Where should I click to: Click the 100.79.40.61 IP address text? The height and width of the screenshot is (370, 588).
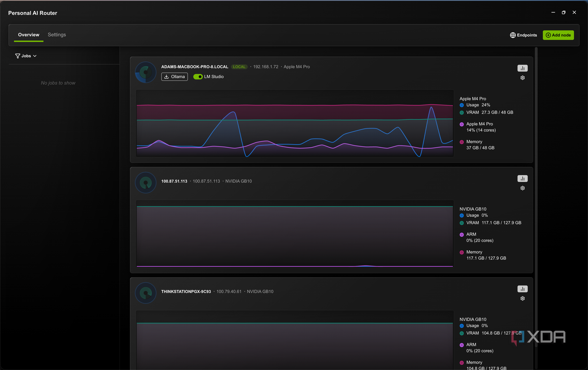(x=229, y=292)
